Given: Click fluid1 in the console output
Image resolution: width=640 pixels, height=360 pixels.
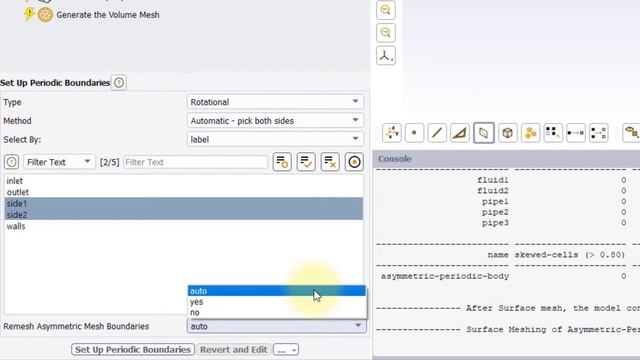Looking at the screenshot, I should (493, 180).
